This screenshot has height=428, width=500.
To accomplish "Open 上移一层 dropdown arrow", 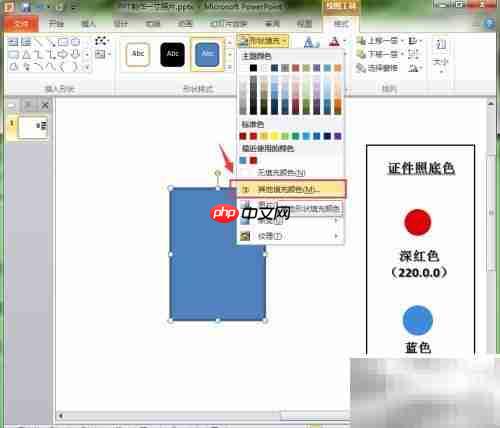I will (402, 41).
